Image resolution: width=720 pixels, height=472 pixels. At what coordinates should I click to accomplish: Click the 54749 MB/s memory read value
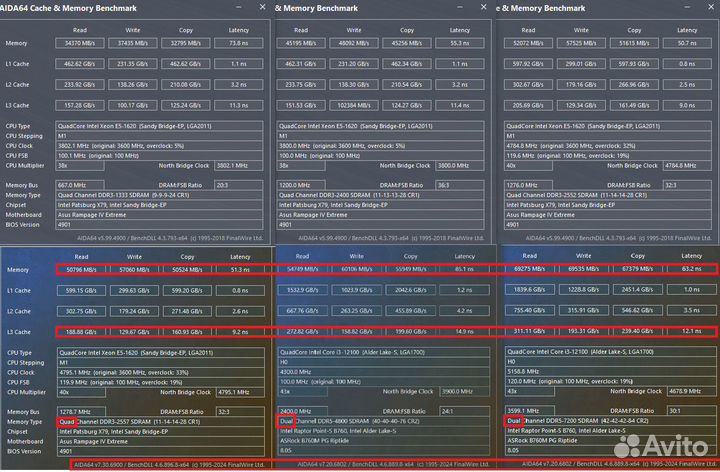click(303, 269)
